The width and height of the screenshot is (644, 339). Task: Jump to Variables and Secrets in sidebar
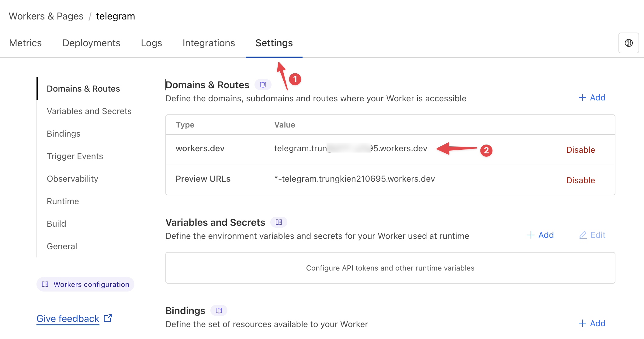(x=89, y=111)
